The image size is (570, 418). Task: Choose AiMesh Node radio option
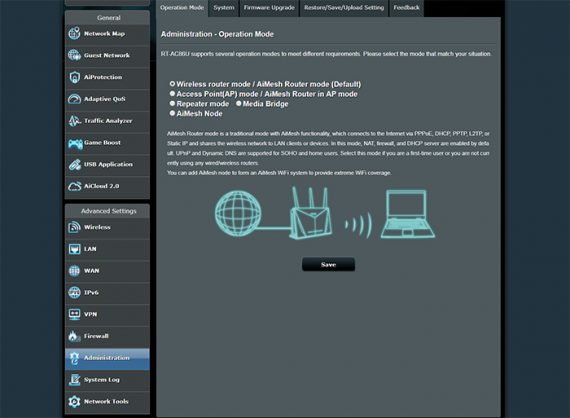tap(172, 113)
